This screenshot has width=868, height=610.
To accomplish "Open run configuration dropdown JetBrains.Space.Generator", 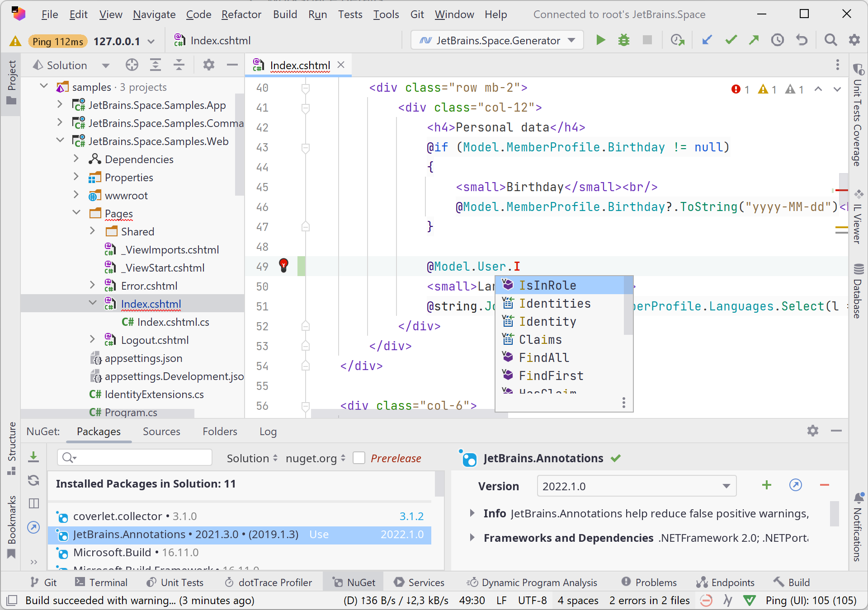I will (x=497, y=40).
